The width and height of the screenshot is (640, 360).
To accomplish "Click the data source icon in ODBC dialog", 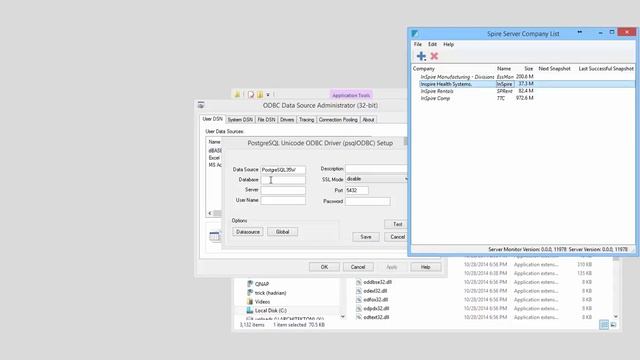I will [214, 236].
